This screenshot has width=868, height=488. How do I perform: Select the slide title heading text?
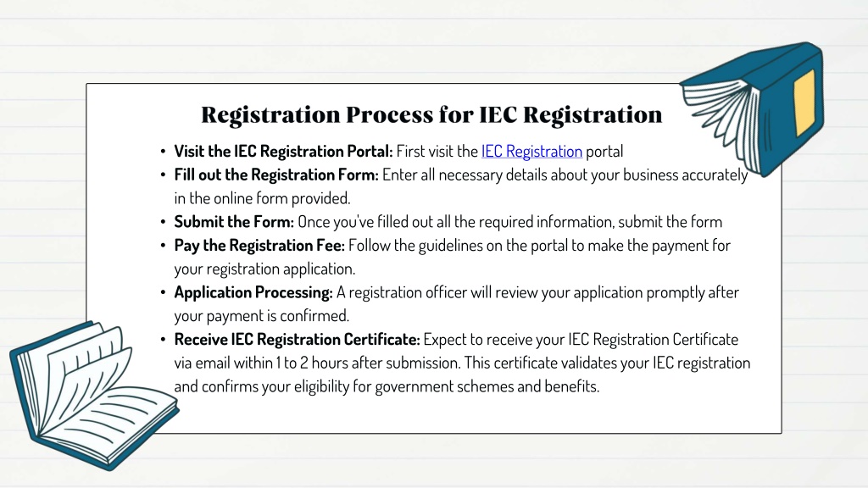tap(431, 114)
